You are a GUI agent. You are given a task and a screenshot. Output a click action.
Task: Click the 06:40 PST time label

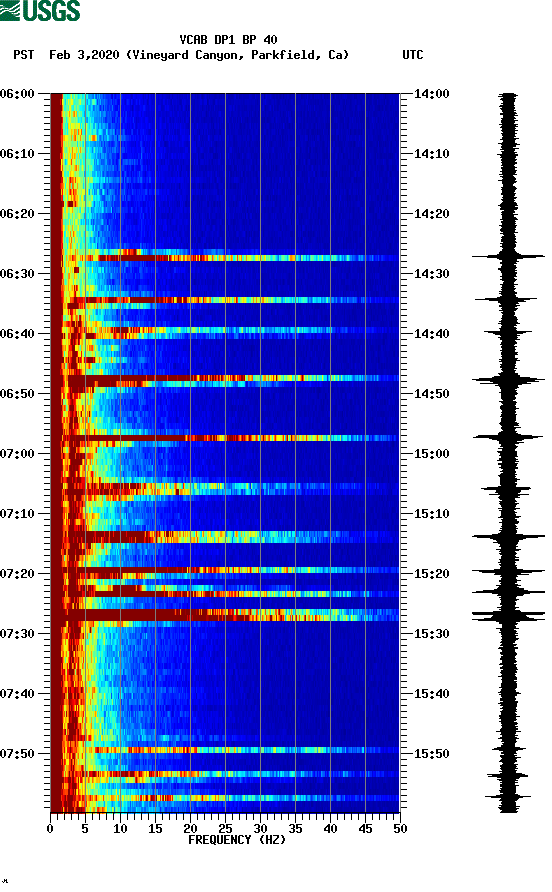[17, 333]
